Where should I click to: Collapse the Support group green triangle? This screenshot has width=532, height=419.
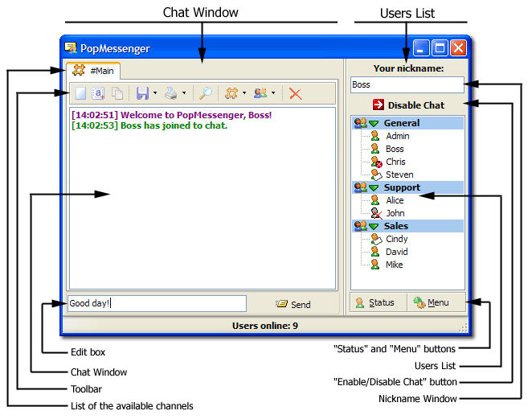pos(374,187)
